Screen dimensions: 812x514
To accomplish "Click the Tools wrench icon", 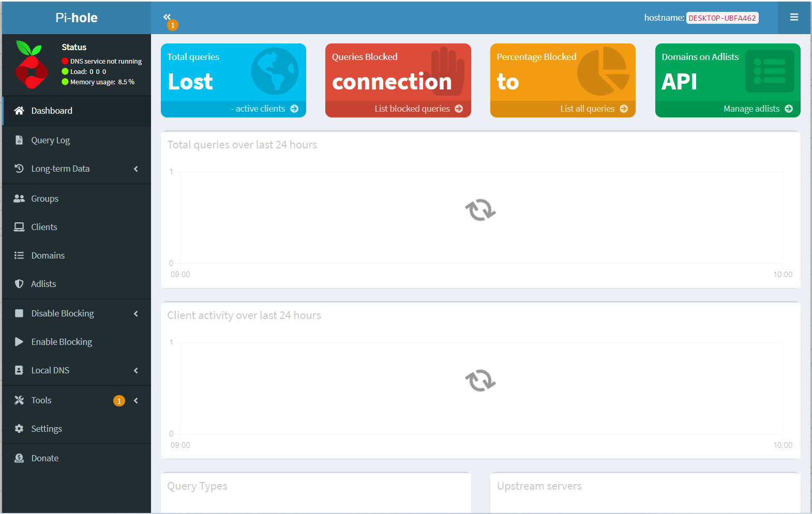I will 19,400.
